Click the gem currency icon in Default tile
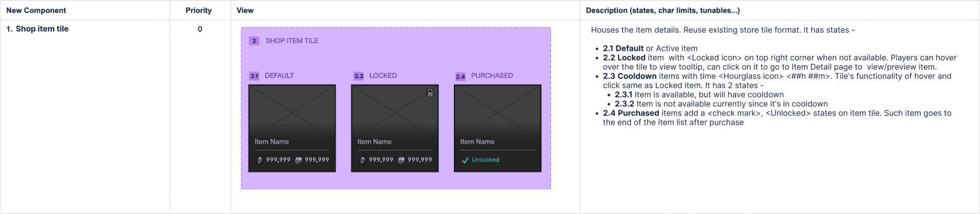The height and width of the screenshot is (214, 980). tap(260, 160)
